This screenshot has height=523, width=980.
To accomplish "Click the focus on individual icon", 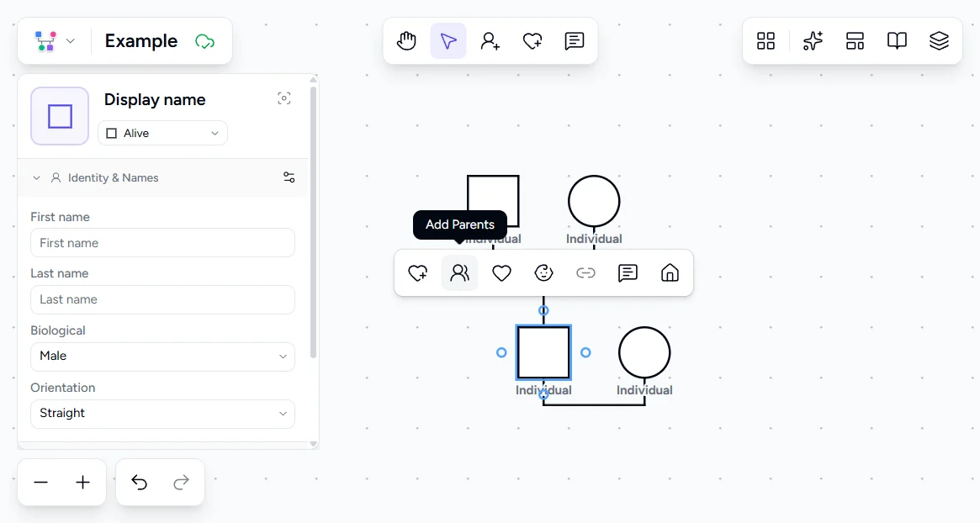I will click(284, 98).
